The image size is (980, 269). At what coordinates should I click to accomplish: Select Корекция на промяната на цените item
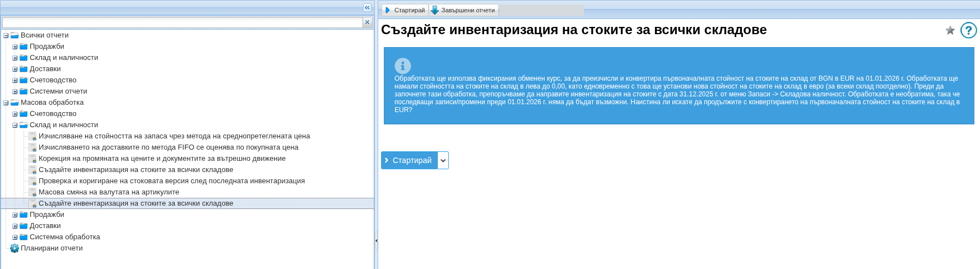162,159
